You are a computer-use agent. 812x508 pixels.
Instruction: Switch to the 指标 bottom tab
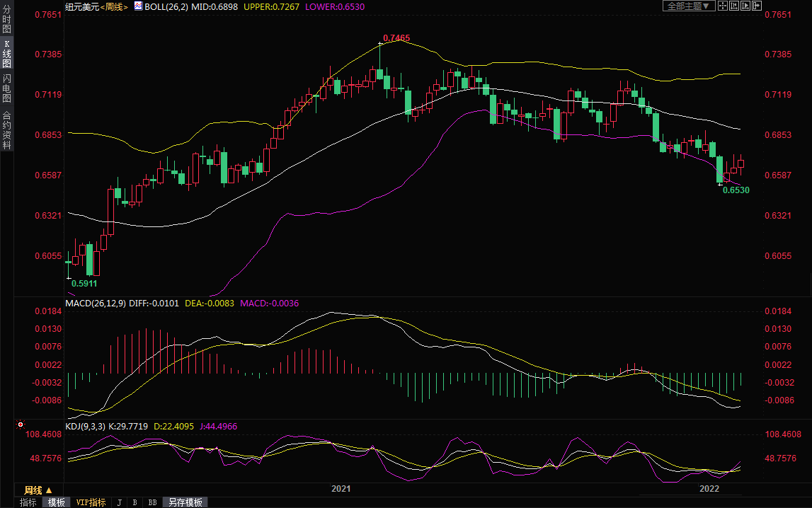pyautogui.click(x=28, y=502)
